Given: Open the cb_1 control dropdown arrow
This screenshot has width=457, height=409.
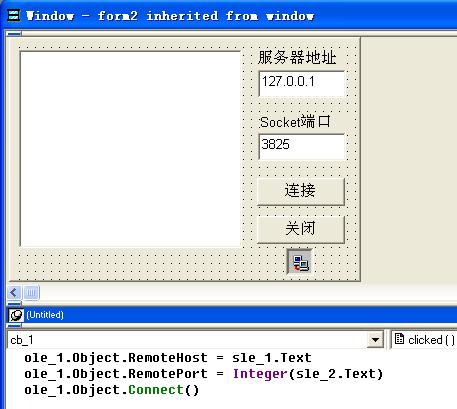Looking at the screenshot, I should [x=375, y=340].
